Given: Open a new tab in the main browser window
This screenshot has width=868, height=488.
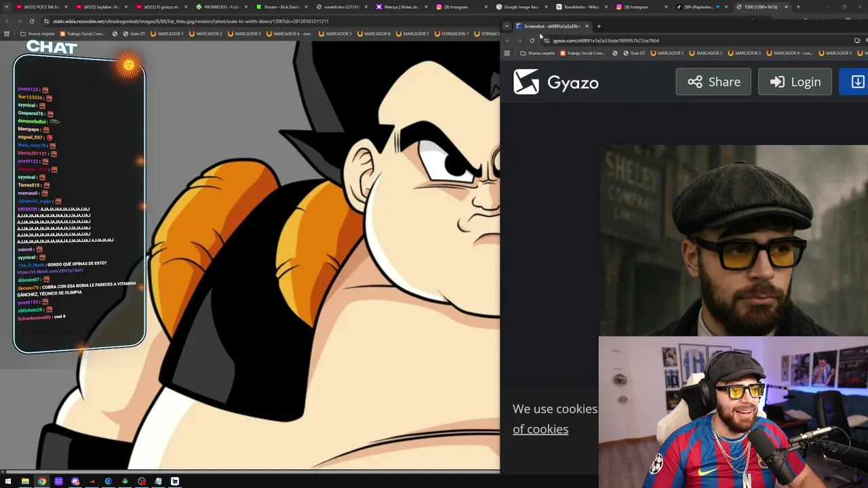Looking at the screenshot, I should [x=798, y=7].
